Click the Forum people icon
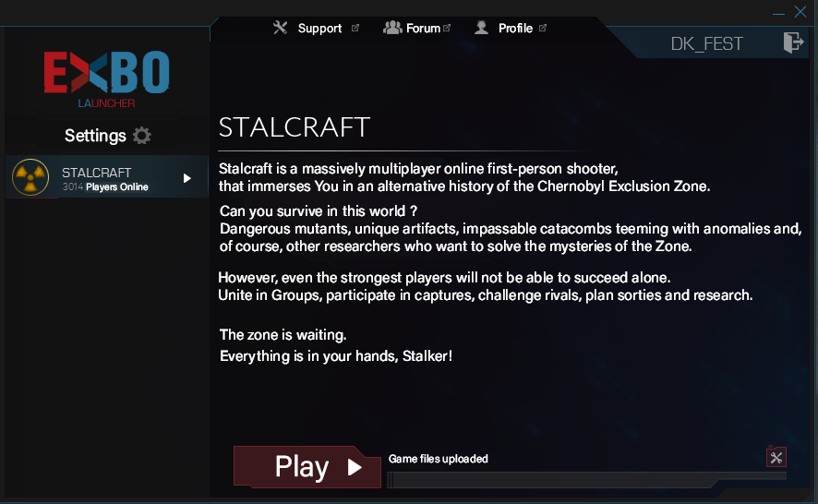The height and width of the screenshot is (504, 818). pyautogui.click(x=392, y=28)
